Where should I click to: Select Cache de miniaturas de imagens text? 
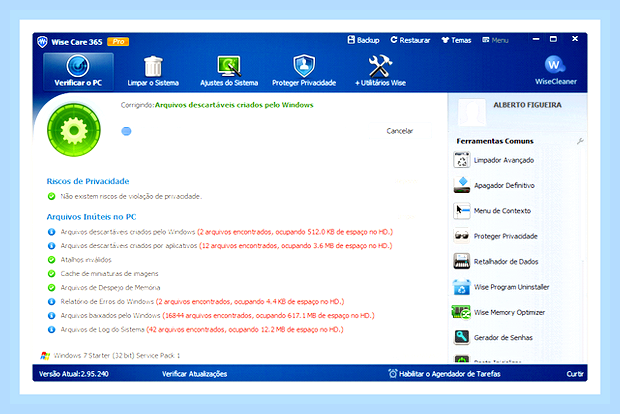pos(109,274)
